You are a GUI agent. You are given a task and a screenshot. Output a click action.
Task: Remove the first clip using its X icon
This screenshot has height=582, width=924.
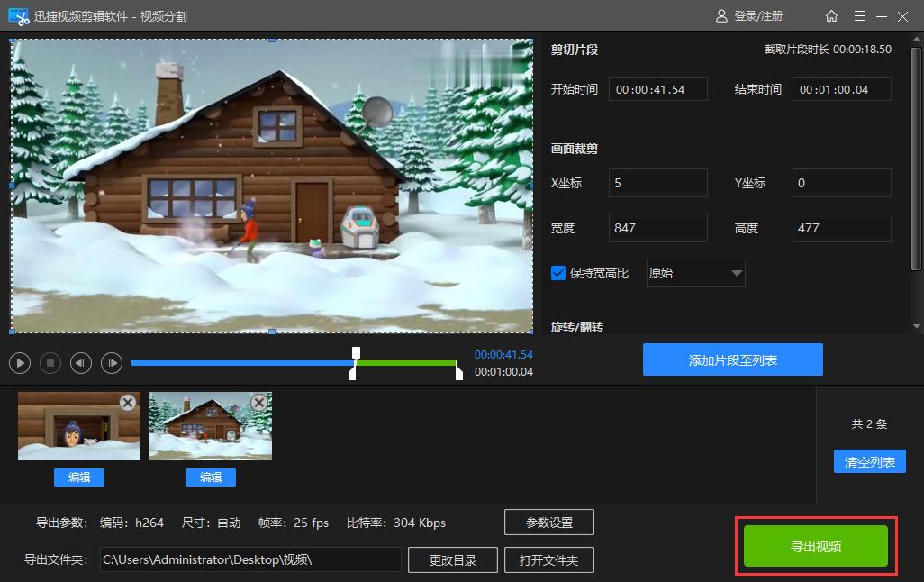[x=127, y=403]
